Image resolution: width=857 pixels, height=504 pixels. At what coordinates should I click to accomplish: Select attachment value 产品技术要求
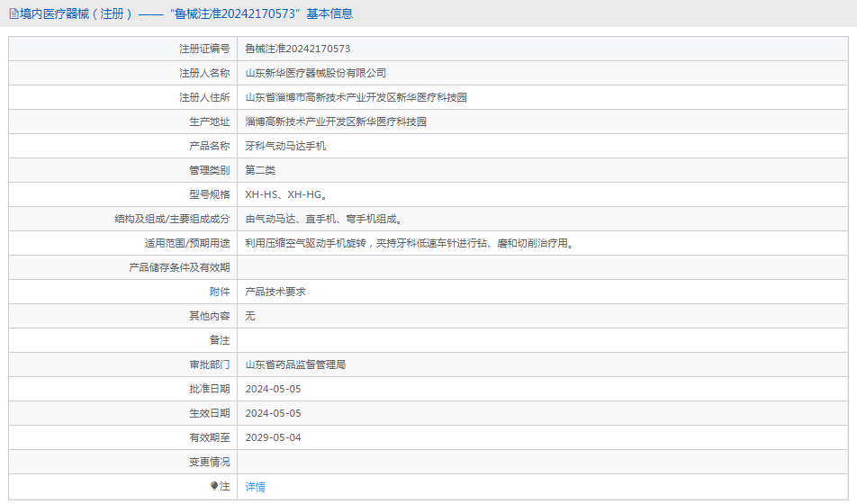[275, 292]
